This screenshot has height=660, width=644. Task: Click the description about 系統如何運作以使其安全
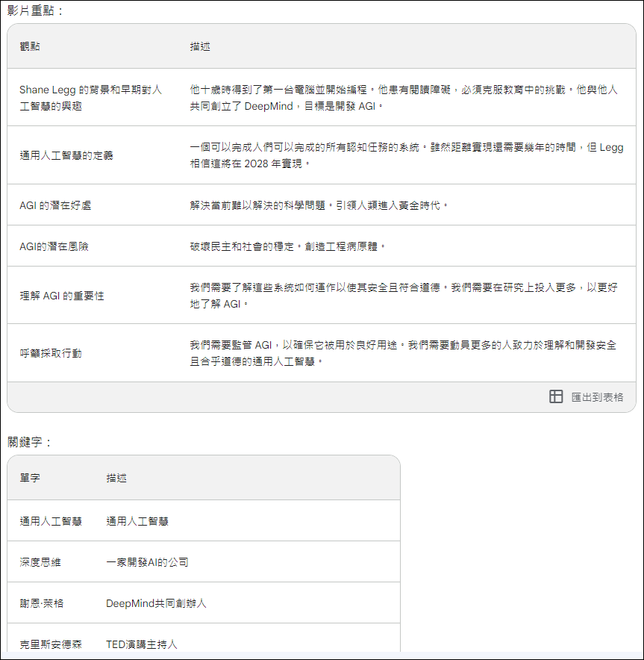click(x=404, y=296)
